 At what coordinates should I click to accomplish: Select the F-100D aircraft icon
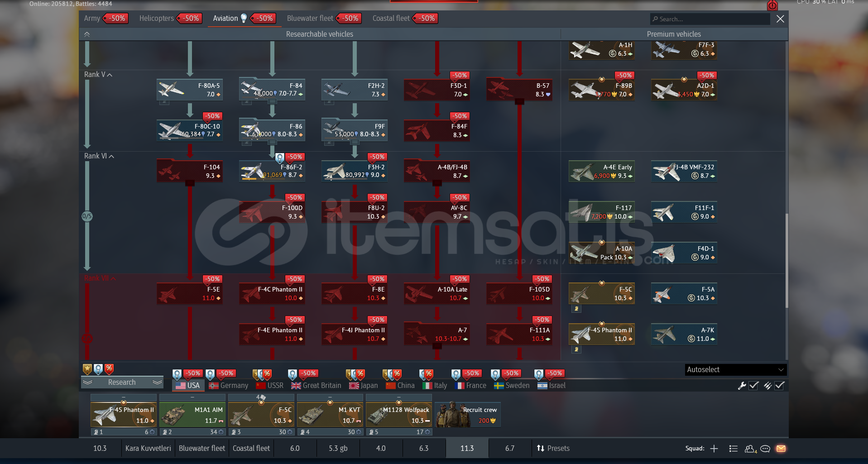click(x=272, y=212)
